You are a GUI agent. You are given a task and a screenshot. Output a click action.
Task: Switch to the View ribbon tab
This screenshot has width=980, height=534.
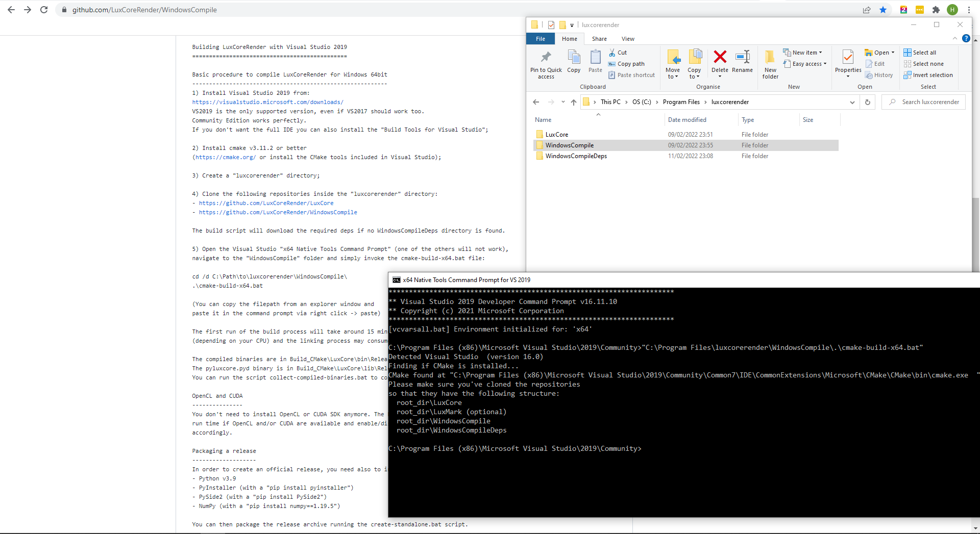click(x=628, y=39)
